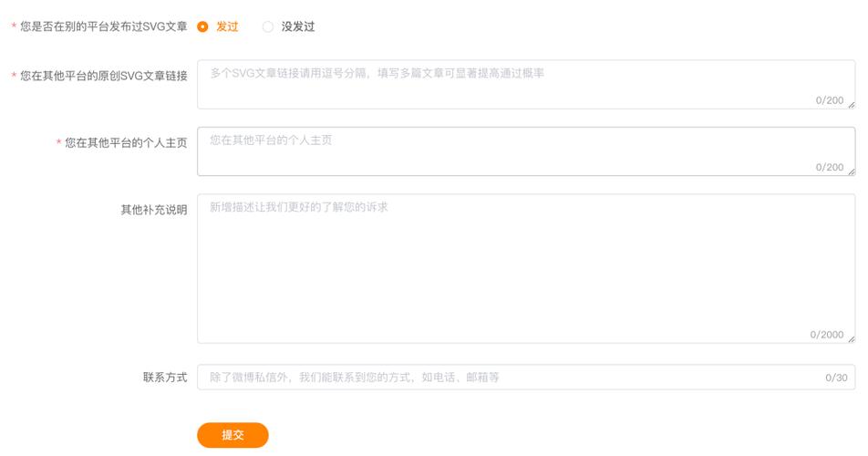The height and width of the screenshot is (456, 868).
Task: Click the orange 发过 option label
Action: [227, 26]
